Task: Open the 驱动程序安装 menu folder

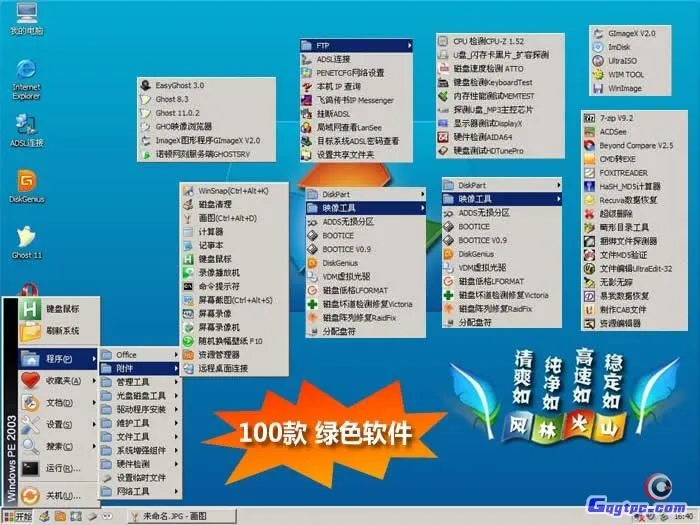Action: tap(140, 409)
